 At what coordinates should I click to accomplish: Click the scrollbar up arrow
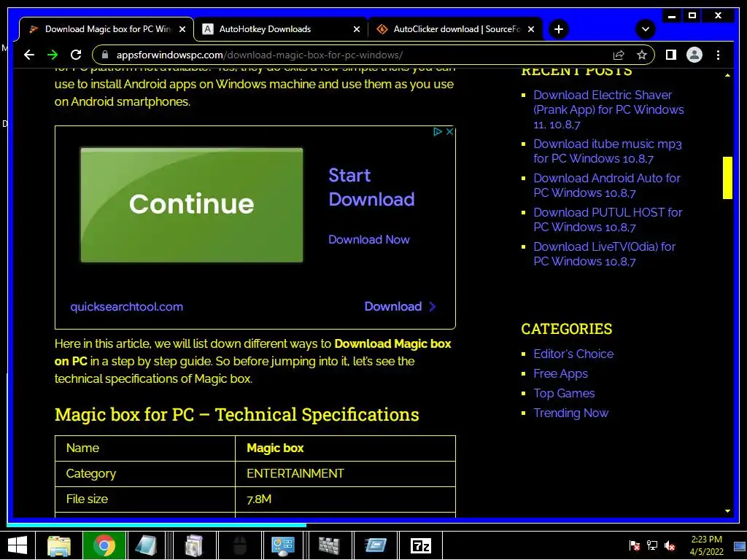(x=727, y=75)
